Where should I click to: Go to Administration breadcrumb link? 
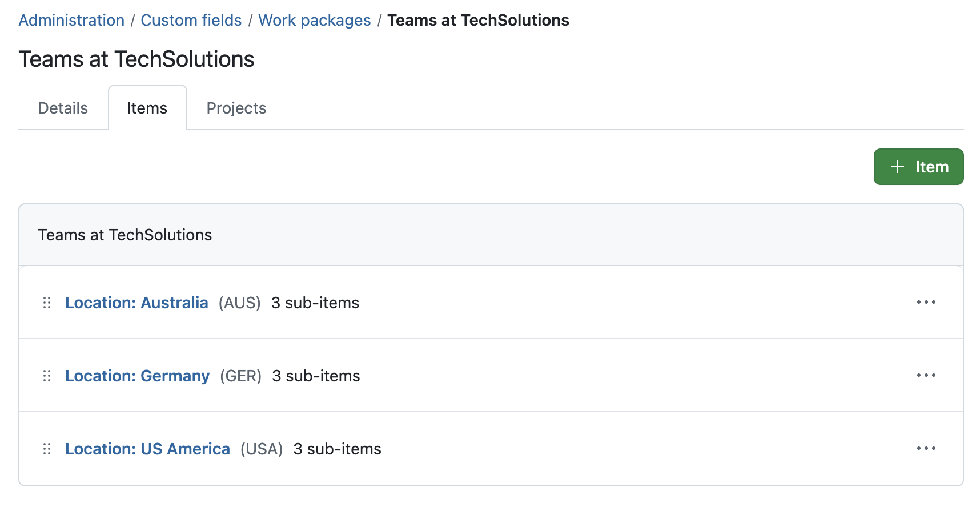71,20
